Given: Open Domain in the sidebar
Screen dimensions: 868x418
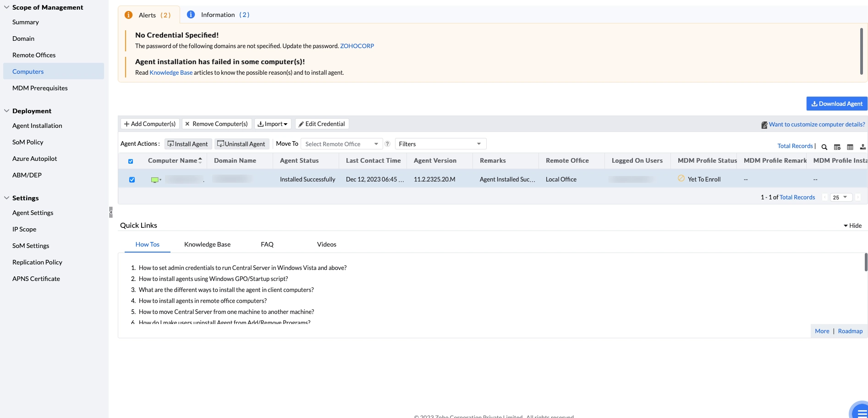Looking at the screenshot, I should (23, 38).
